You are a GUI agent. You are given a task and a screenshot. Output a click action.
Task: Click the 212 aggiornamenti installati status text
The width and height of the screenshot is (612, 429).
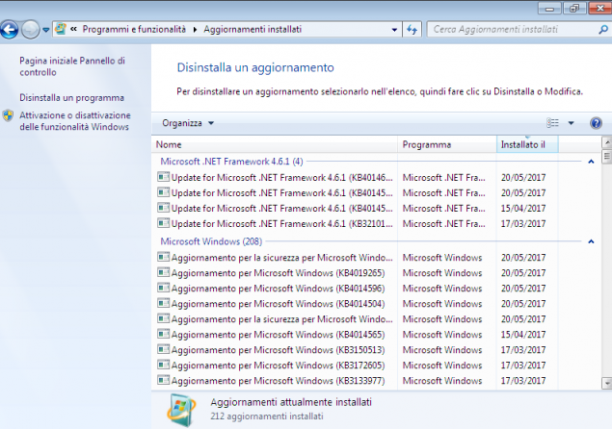tap(267, 417)
